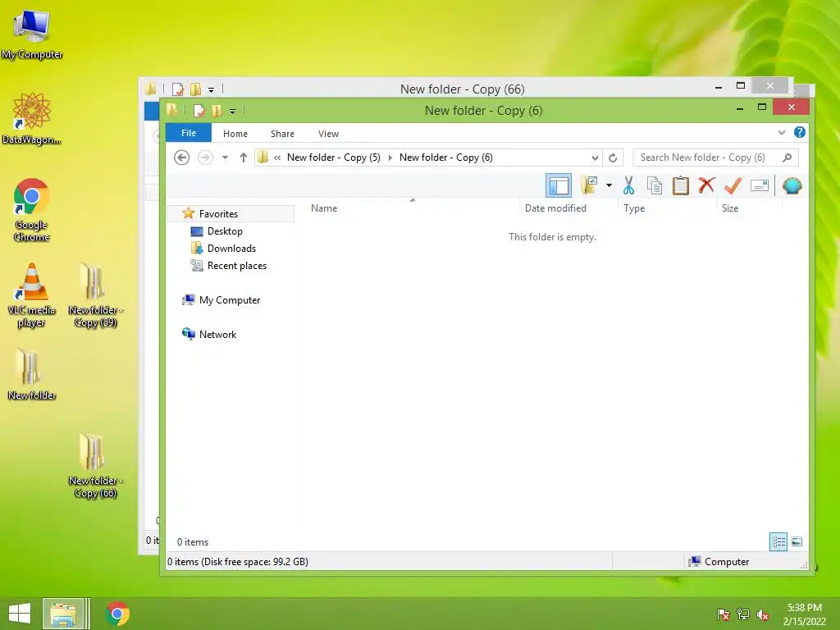This screenshot has width=840, height=630.
Task: Click the Action Center flag icon
Action: point(723,614)
